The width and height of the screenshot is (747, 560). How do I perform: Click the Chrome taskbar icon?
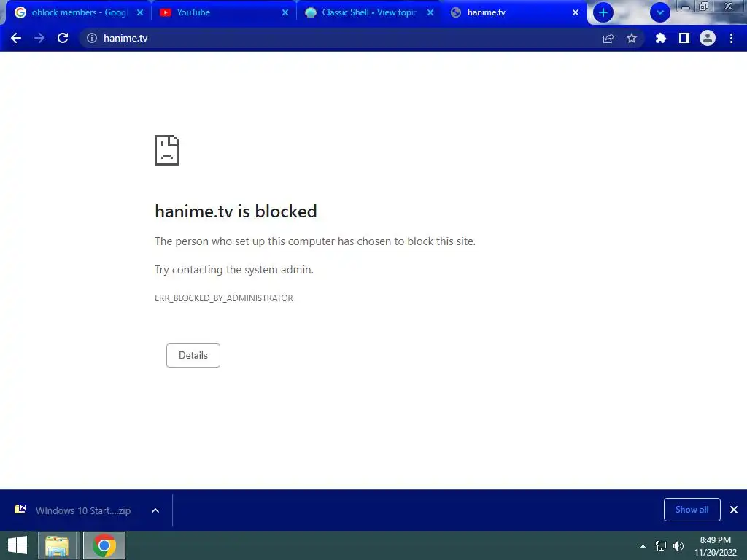tap(104, 545)
